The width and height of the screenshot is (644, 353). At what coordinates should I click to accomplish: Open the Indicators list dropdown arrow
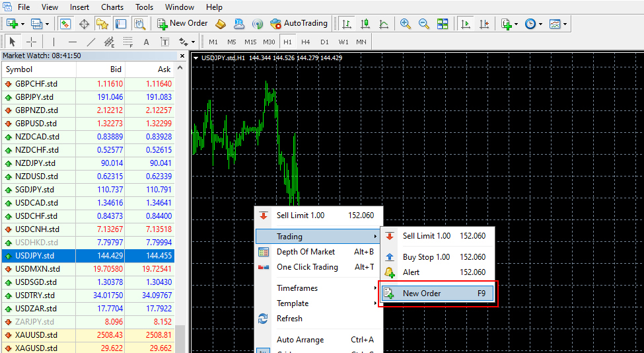[516, 24]
